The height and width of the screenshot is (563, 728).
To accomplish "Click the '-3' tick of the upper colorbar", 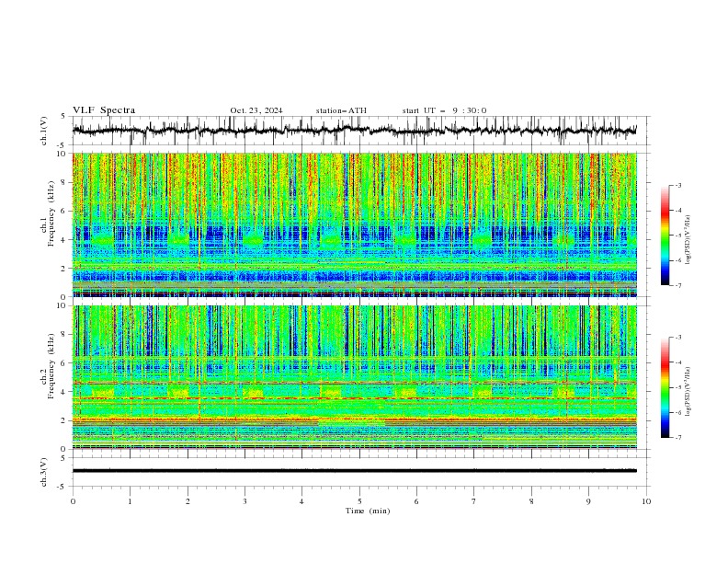I will tap(678, 185).
